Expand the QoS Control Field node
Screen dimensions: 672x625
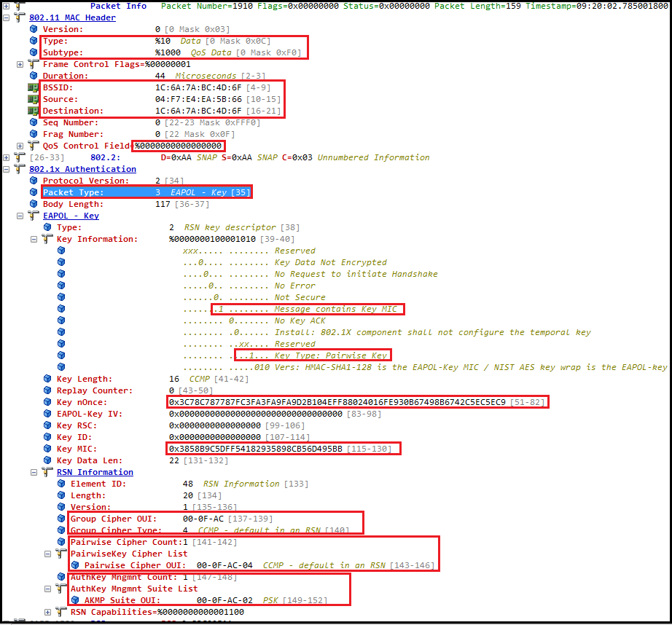(x=20, y=146)
